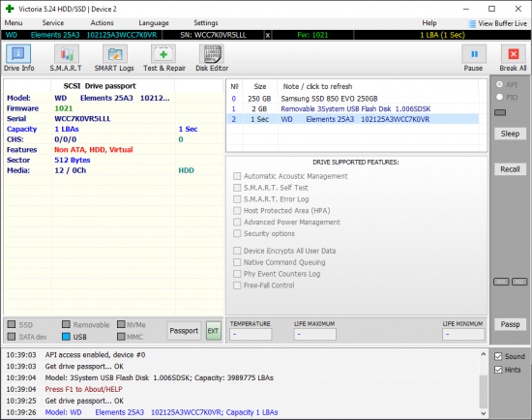This screenshot has width=532, height=420.
Task: Open the Language menu
Action: pyautogui.click(x=154, y=23)
